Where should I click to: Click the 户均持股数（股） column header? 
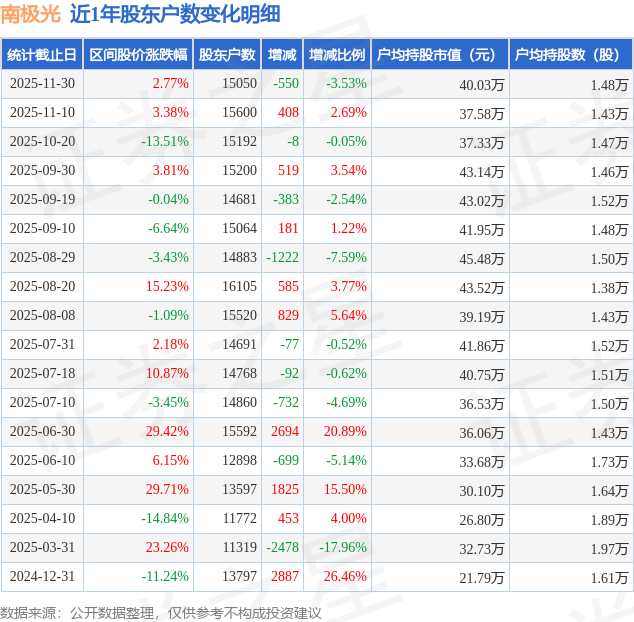[x=571, y=55]
